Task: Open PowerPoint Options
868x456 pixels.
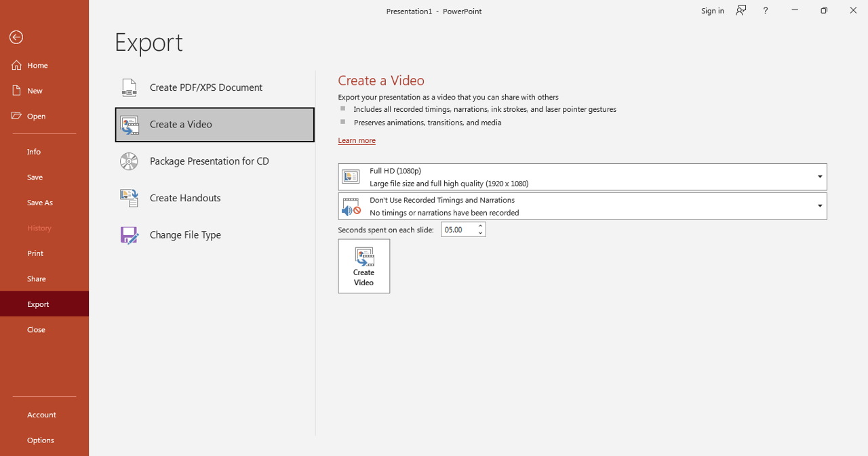Action: (x=44, y=440)
